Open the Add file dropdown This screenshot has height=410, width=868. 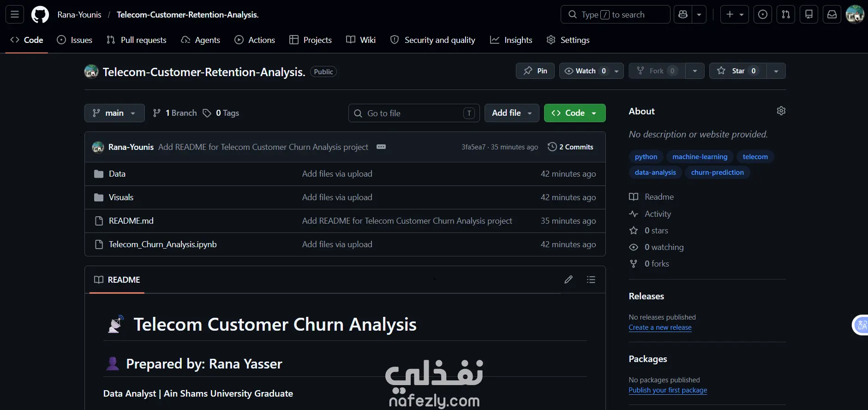coord(512,113)
